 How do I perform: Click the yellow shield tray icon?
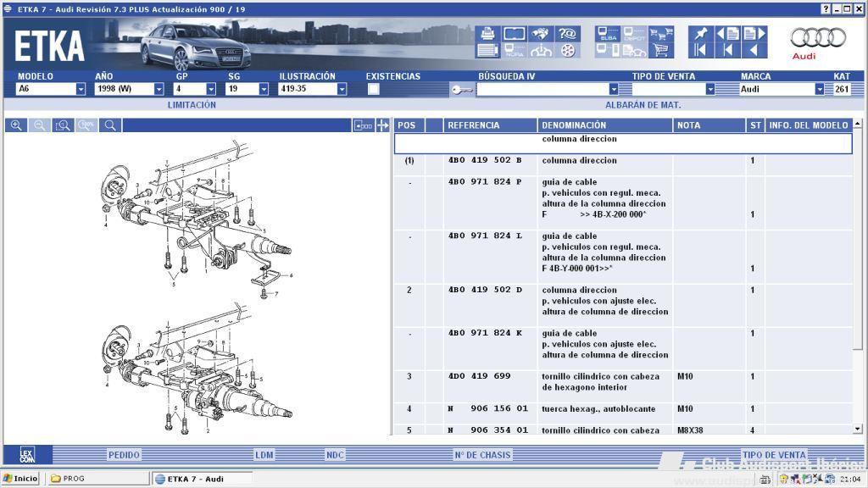point(784,480)
